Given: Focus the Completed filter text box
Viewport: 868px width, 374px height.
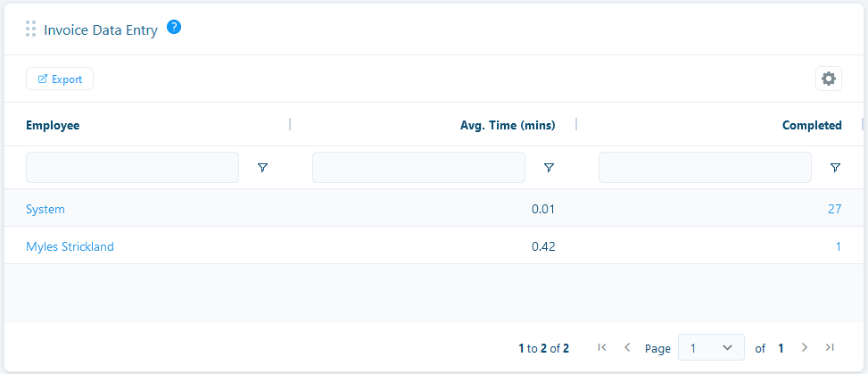Looking at the screenshot, I should pos(705,167).
